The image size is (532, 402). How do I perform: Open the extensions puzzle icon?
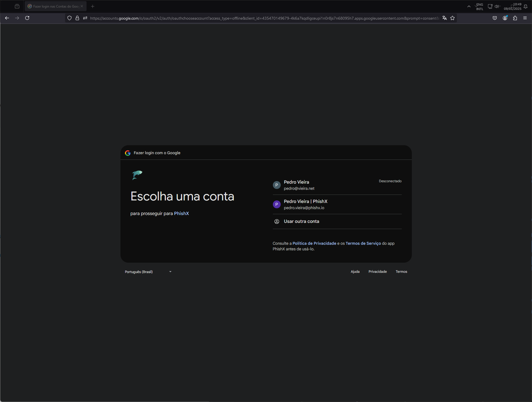click(515, 18)
